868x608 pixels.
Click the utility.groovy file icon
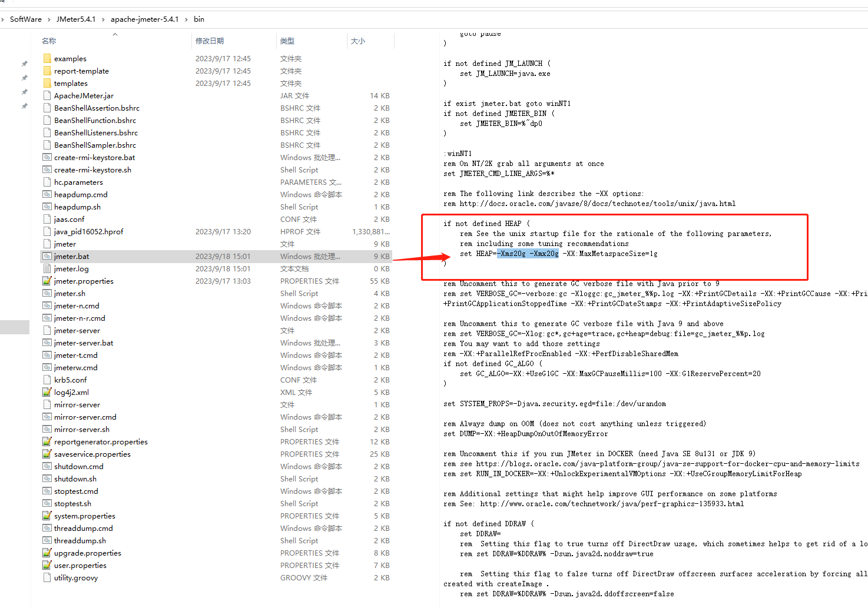tap(47, 577)
